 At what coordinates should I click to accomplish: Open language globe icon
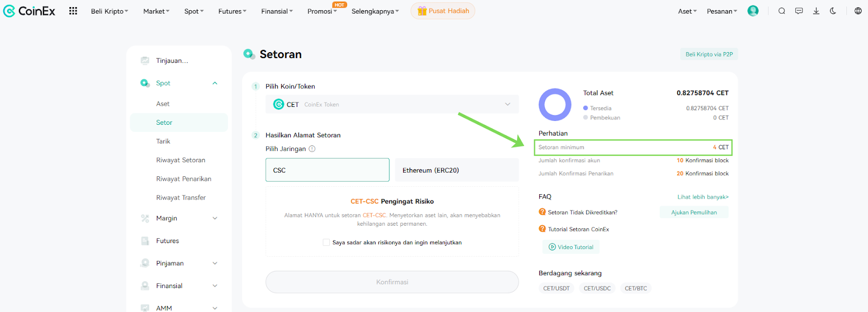[858, 11]
